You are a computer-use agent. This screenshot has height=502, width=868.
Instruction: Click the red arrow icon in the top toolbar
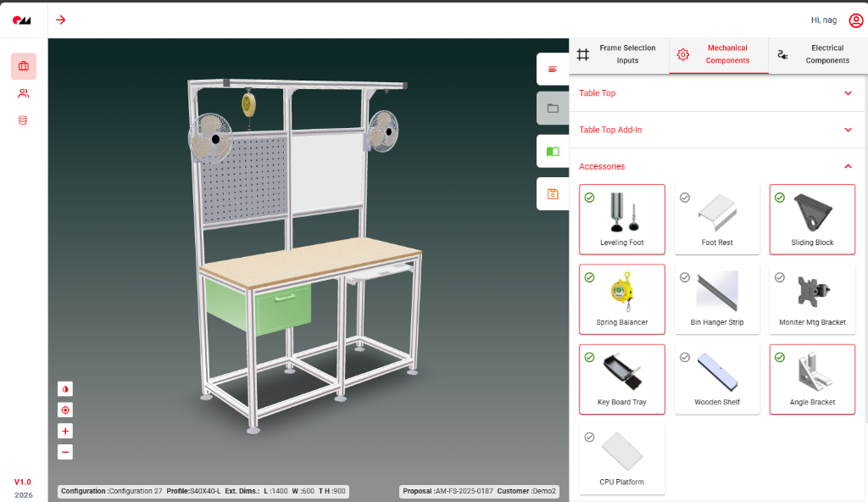point(60,20)
